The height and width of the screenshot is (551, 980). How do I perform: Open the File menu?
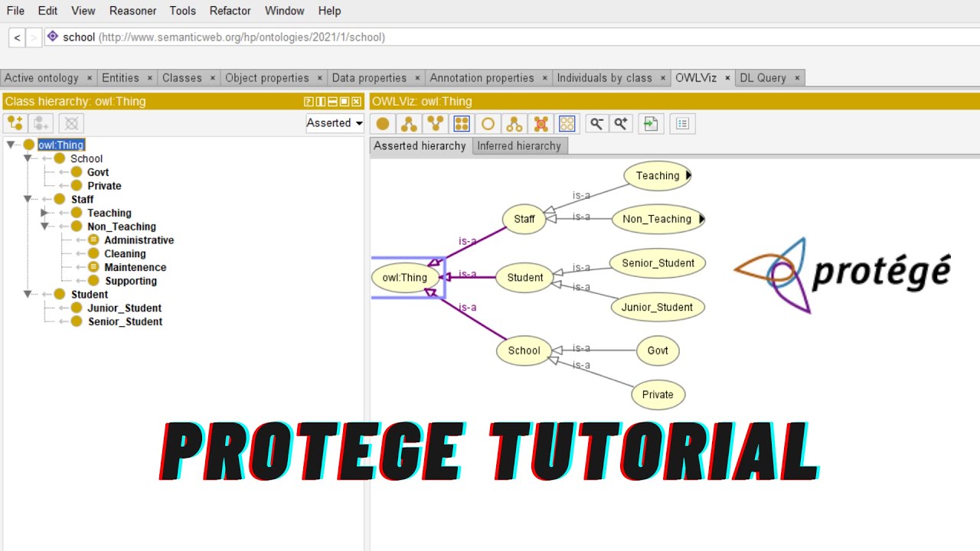15,11
